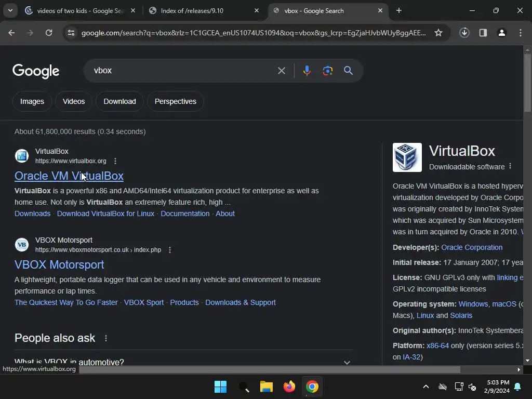This screenshot has height=399, width=532.
Task: Open Chrome three-dot menu
Action: coord(521,33)
